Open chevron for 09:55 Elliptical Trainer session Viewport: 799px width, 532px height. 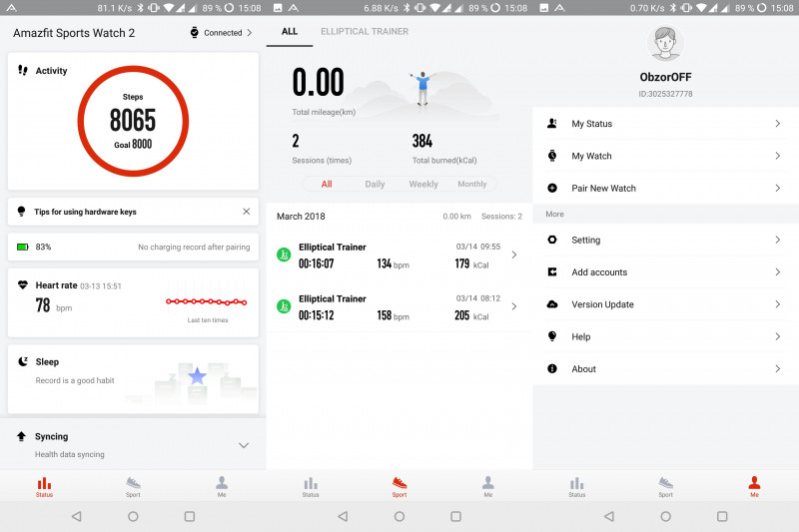[514, 255]
